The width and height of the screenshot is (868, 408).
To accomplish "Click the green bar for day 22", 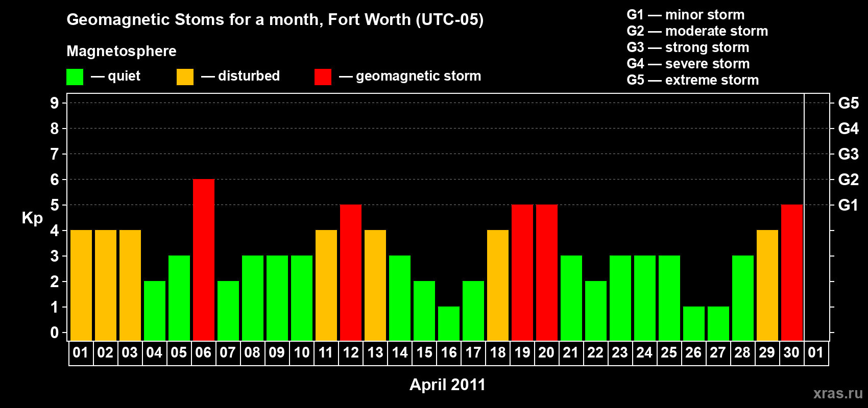I will click(x=596, y=311).
